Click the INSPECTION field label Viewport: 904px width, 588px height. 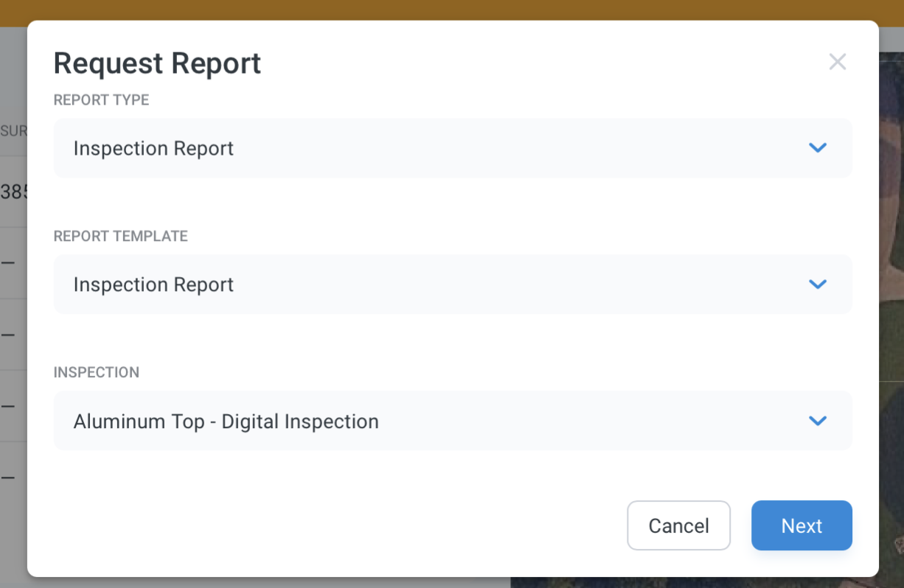(96, 373)
